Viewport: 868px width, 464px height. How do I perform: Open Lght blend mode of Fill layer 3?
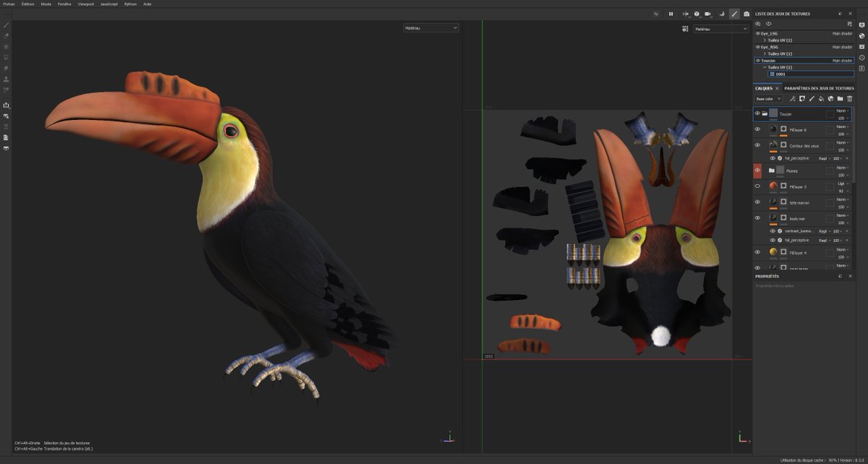843,184
